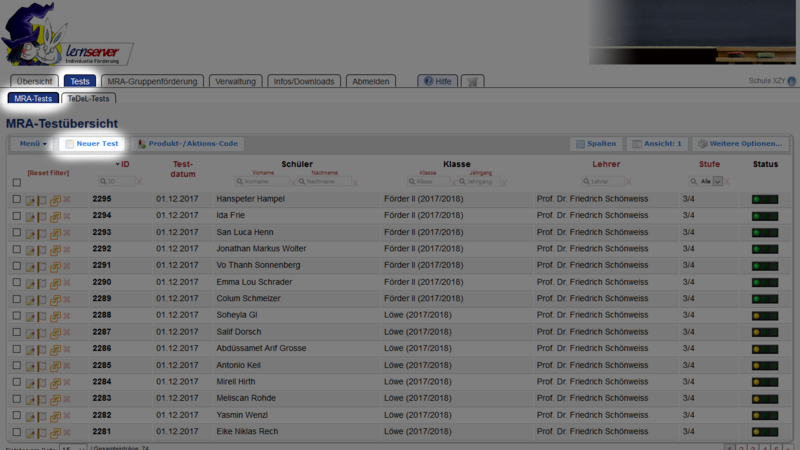Open the MRA-Gruppenförderung tab

click(154, 81)
